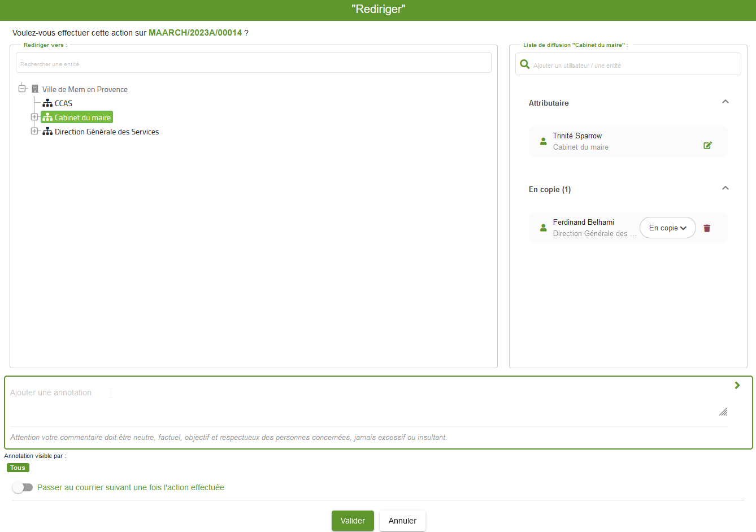This screenshot has width=756, height=532.
Task: Collapse the Attributaire section
Action: click(725, 102)
